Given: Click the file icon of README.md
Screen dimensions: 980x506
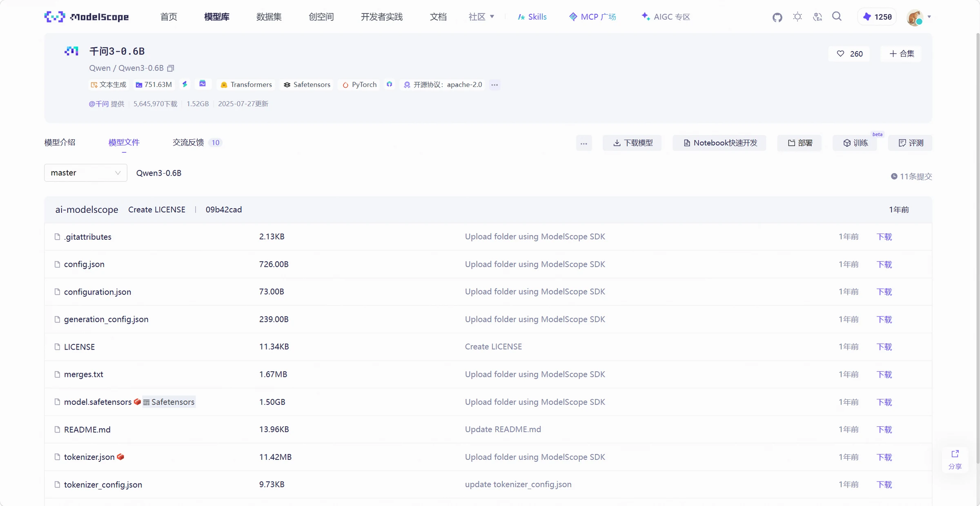Looking at the screenshot, I should (57, 430).
